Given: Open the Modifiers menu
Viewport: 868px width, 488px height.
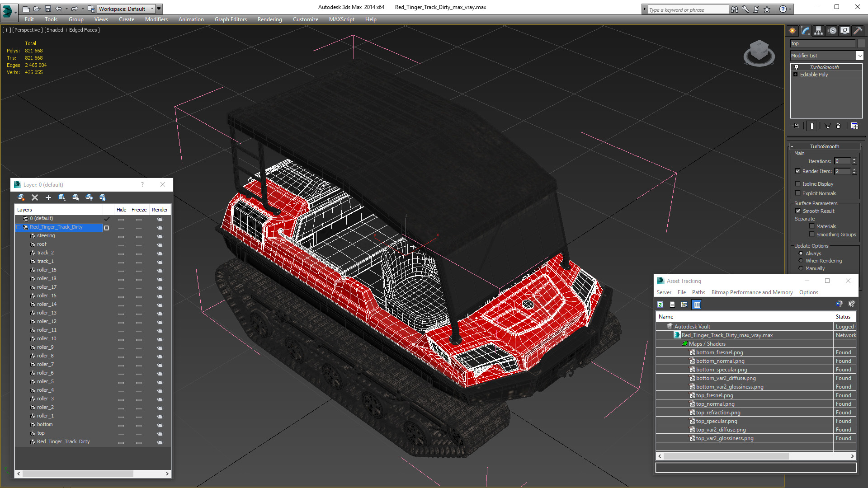Looking at the screenshot, I should 156,19.
